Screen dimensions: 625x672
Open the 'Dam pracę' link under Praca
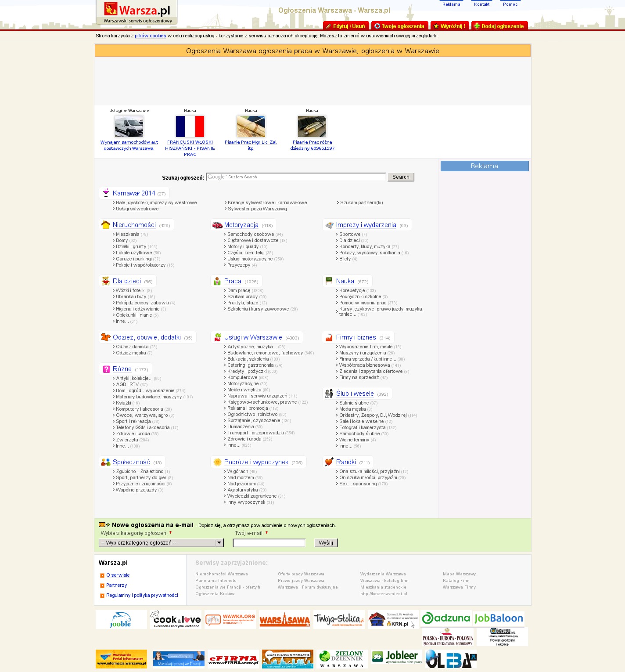coord(239,290)
